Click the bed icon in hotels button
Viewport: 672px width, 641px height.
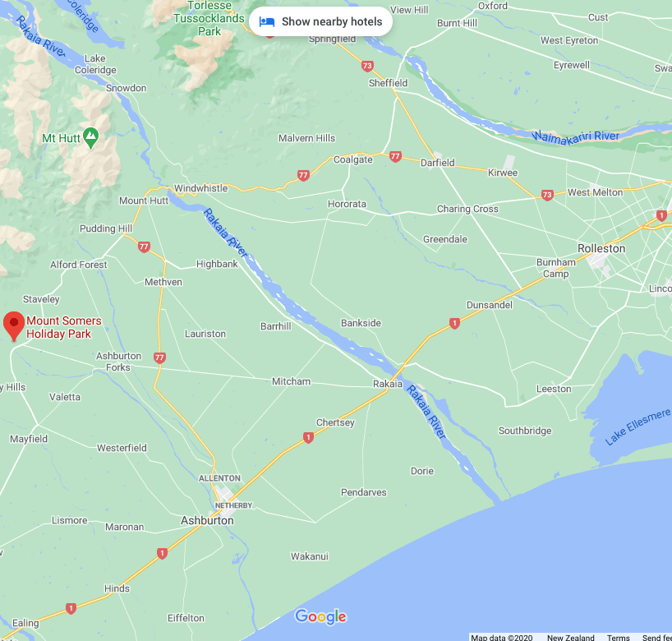click(x=267, y=22)
